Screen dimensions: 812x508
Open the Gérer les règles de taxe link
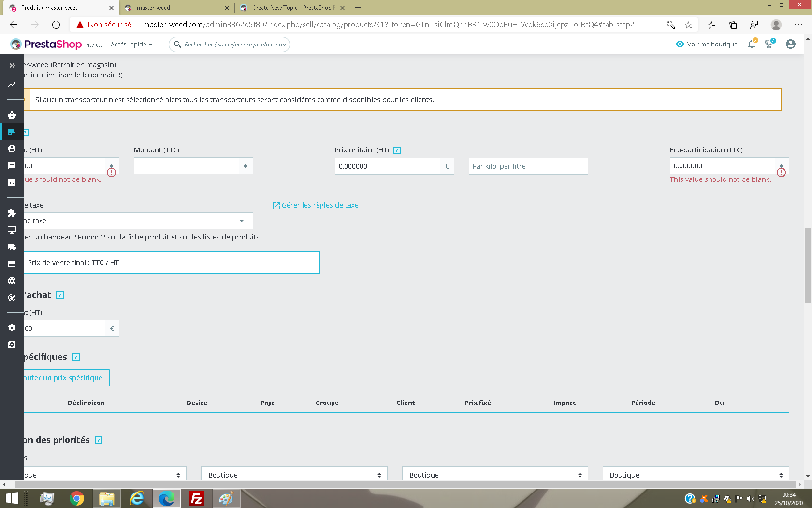click(316, 205)
